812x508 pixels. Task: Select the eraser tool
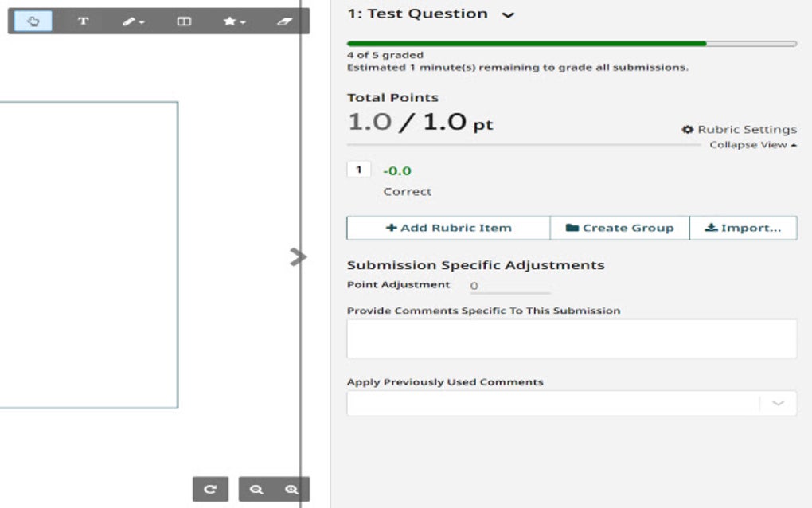(285, 21)
